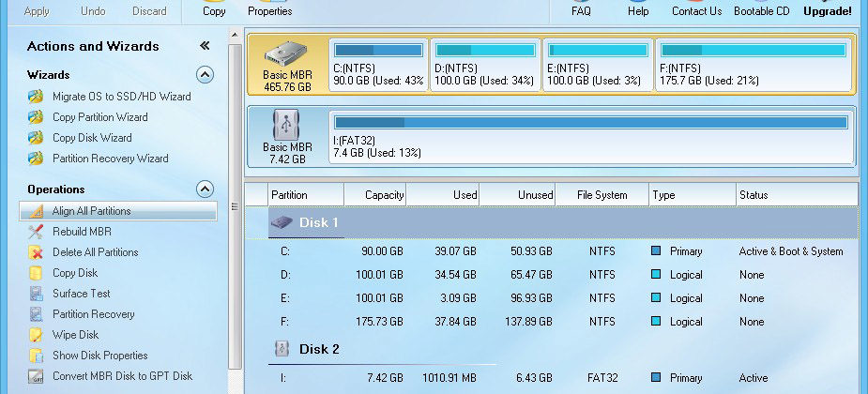Open Migrate OS to SSD/HD Wizard
Screen dimensions: 868x394
pyautogui.click(x=121, y=97)
